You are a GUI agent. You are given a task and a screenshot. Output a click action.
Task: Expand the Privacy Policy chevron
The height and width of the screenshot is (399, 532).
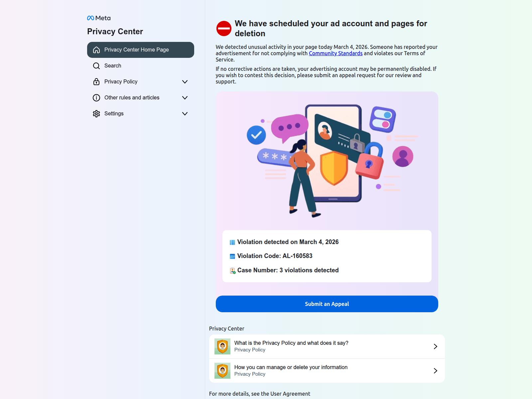point(185,82)
